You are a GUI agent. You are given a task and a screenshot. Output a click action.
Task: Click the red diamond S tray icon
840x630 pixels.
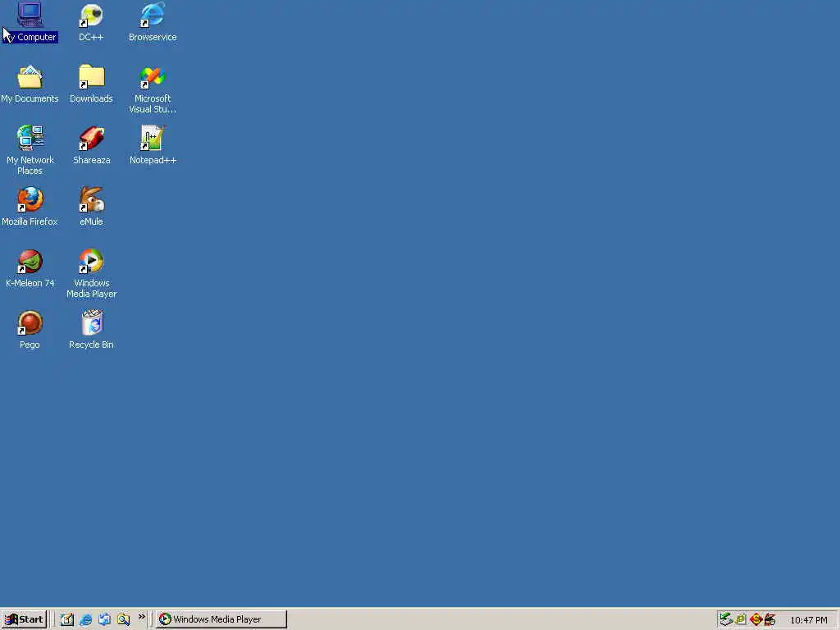coord(756,619)
